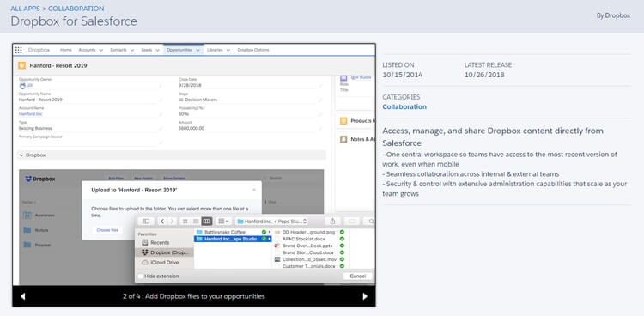The height and width of the screenshot is (316, 644).
Task: Click the Igor Buzov contact link
Action: (361, 77)
